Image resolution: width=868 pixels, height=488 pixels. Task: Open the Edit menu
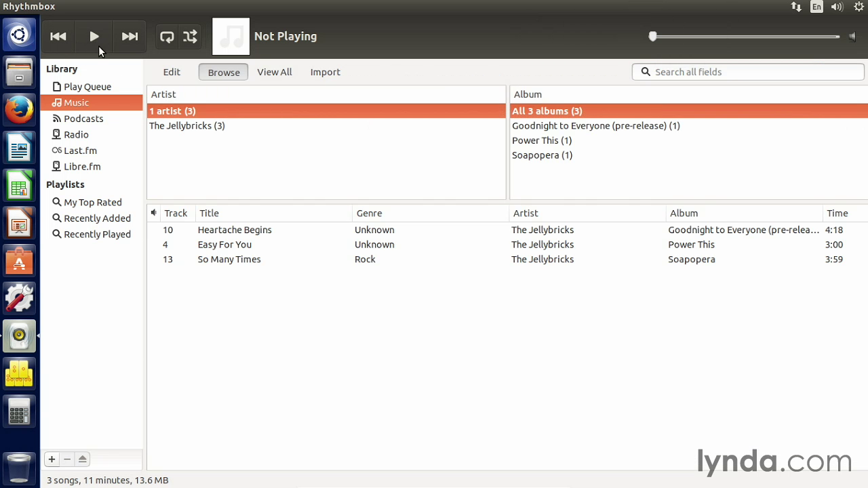click(172, 72)
